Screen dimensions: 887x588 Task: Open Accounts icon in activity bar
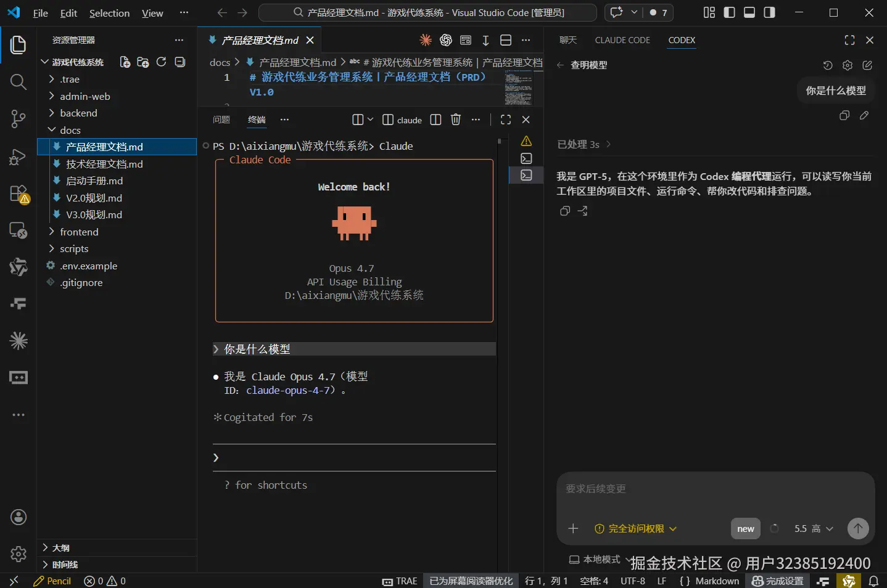pyautogui.click(x=19, y=517)
